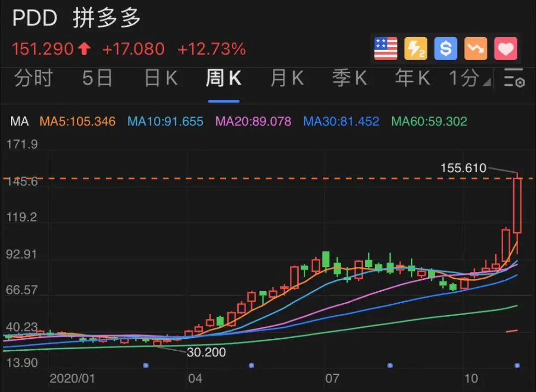
Task: Tap the 155.610 high price label
Action: coord(463,168)
